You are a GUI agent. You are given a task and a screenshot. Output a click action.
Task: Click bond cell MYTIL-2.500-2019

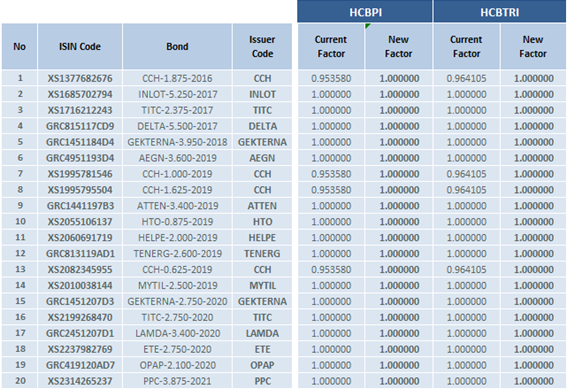177,285
